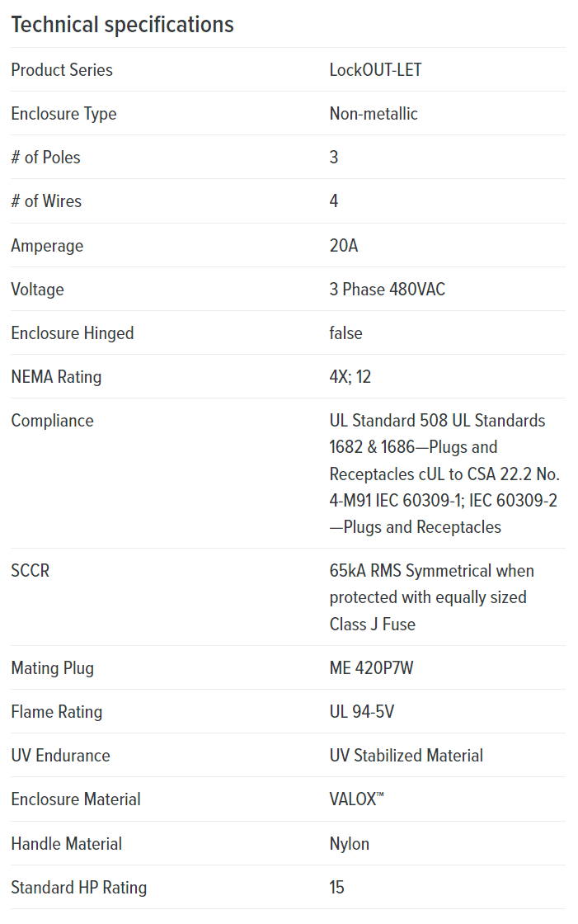This screenshot has height=924, width=578.
Task: Select the VALOX enclosure material value
Action: (x=356, y=799)
